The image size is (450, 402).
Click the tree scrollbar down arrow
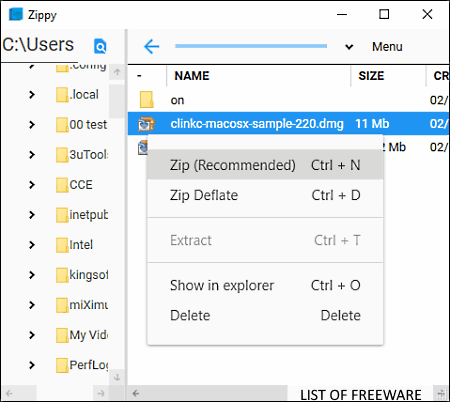pyautogui.click(x=117, y=377)
